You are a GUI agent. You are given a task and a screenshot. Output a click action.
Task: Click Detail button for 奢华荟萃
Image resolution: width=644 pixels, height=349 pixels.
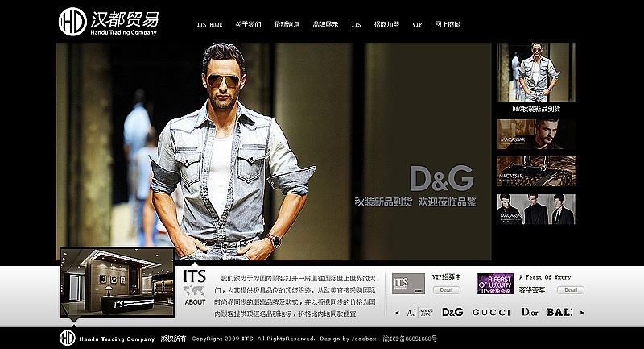pyautogui.click(x=571, y=290)
